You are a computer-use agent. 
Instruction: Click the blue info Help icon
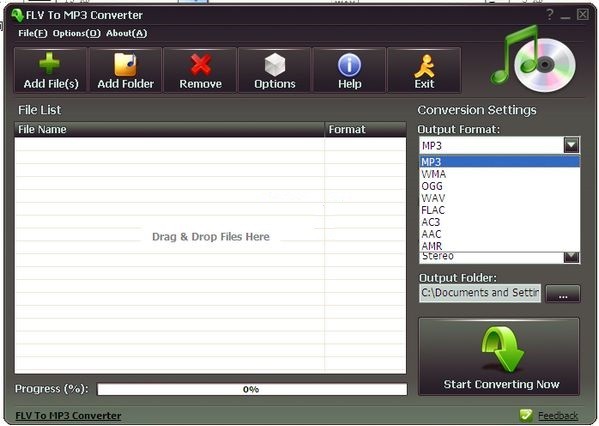(350, 65)
